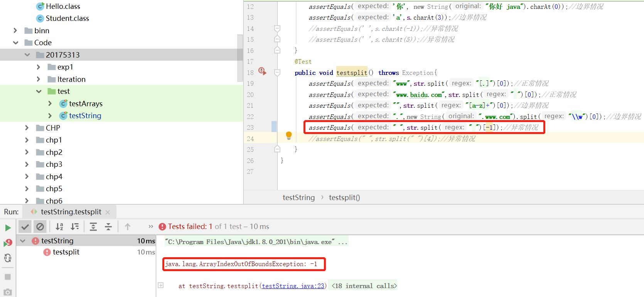The height and width of the screenshot is (297, 644).
Task: Expand all test result nodes
Action: (93, 227)
